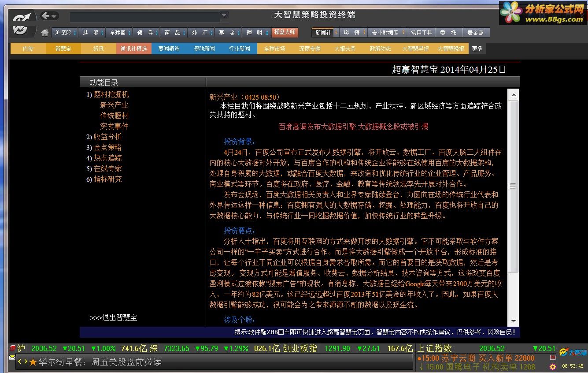Click the 操盘大师 button

[285, 32]
